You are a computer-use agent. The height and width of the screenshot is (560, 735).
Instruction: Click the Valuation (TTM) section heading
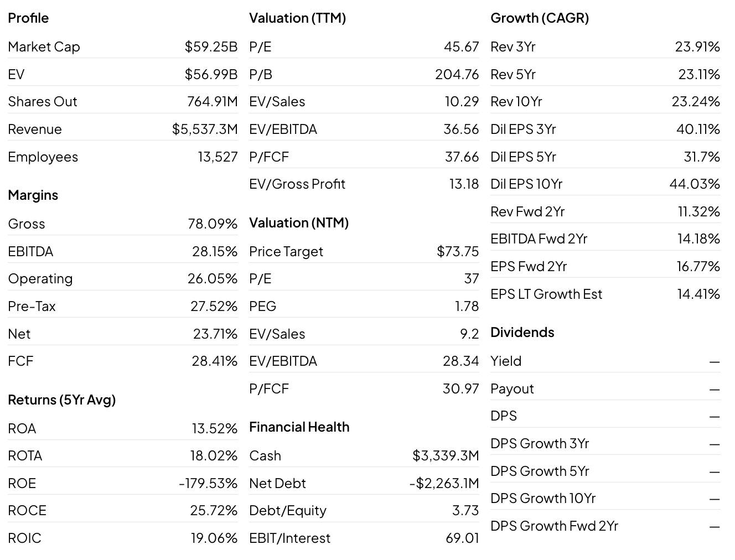297,18
